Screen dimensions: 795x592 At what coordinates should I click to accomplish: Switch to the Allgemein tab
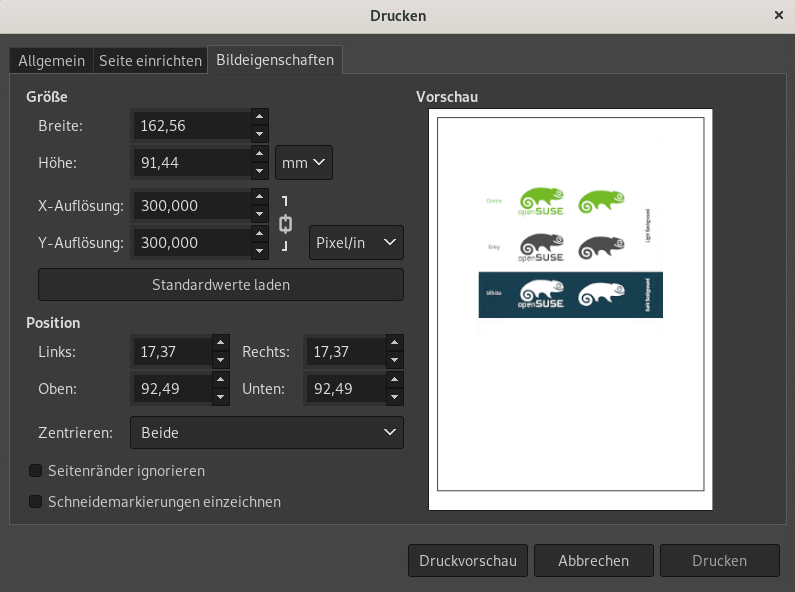51,61
